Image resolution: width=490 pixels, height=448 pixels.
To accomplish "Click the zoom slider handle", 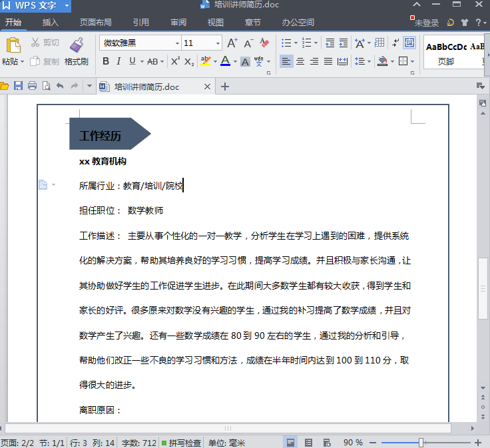I will 421,443.
